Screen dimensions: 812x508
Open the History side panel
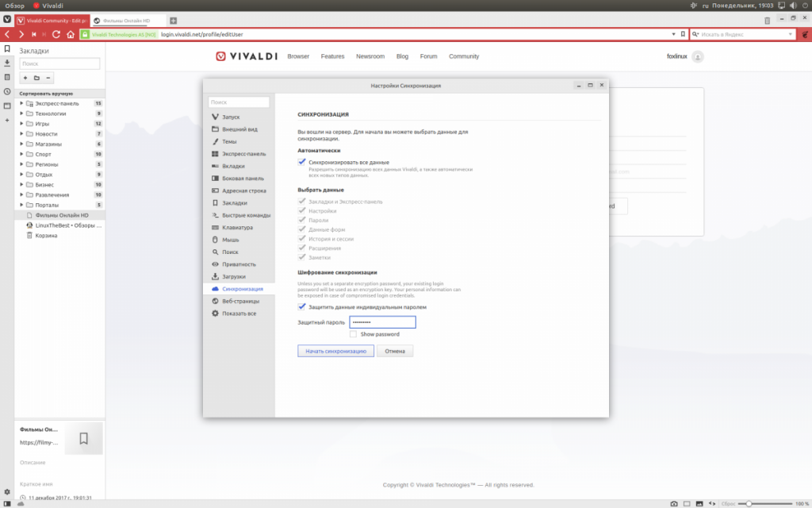[x=7, y=92]
